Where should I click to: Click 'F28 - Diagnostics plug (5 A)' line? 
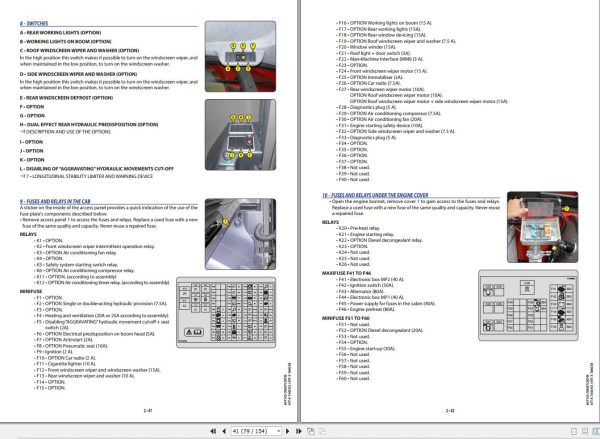367,107
